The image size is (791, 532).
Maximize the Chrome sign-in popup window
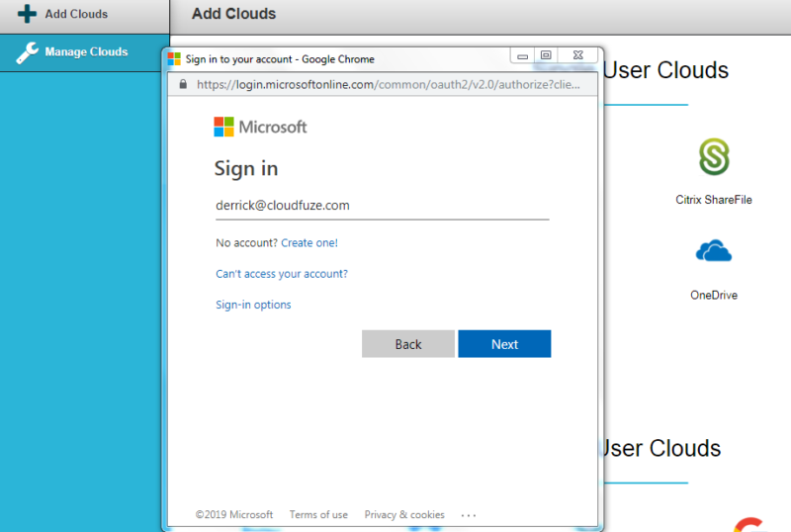point(546,55)
